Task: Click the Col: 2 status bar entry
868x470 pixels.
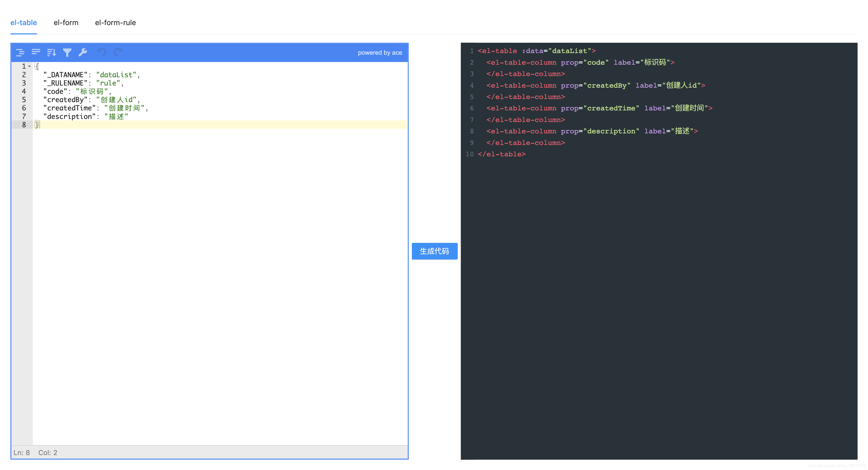Action: (48, 452)
